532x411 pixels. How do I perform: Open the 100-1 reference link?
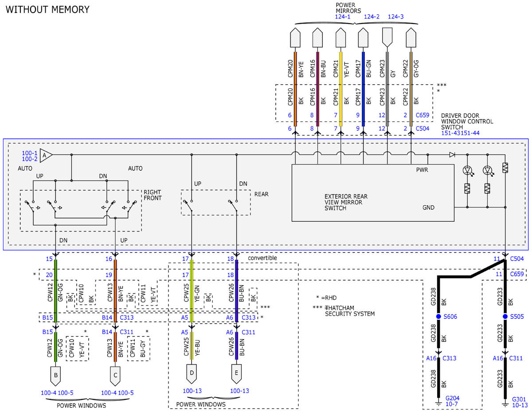tap(29, 153)
